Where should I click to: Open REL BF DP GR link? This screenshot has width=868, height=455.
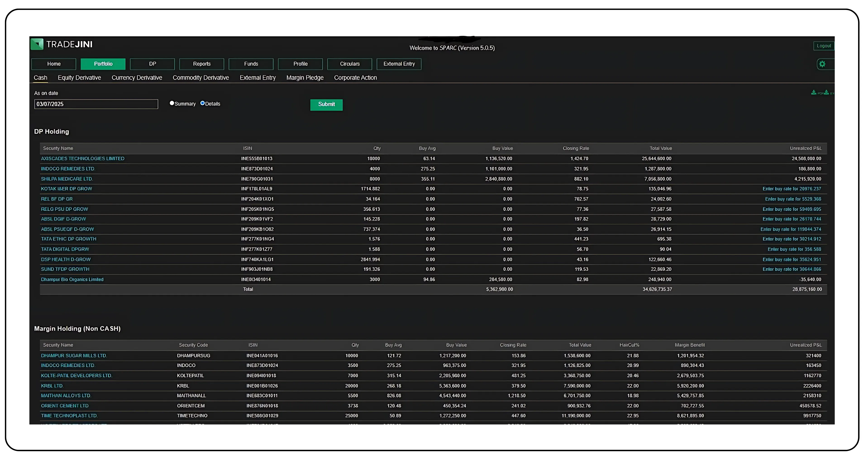point(57,199)
